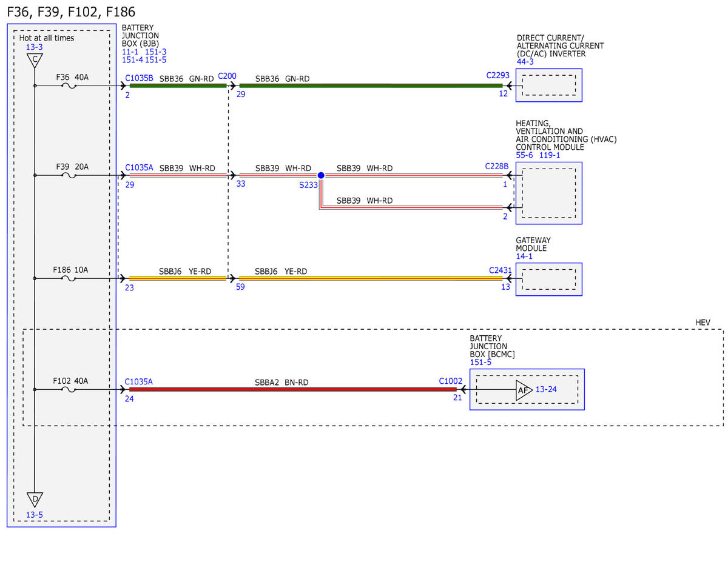The width and height of the screenshot is (728, 562).
Task: Follow the 151-3 reference link
Action: tap(156, 52)
